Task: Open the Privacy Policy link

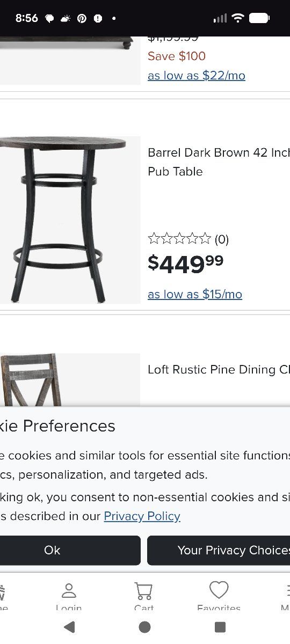Action: 142,516
